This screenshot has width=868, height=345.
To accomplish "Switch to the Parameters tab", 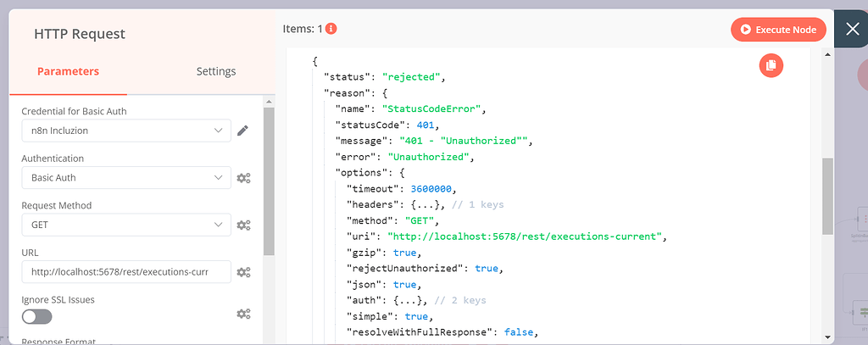I will 68,71.
